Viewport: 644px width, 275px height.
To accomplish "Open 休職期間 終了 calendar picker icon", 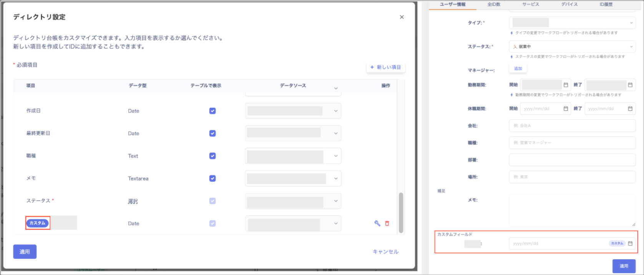I will 630,109.
